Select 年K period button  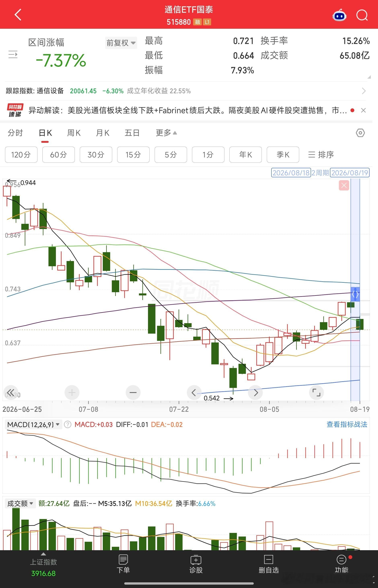[x=245, y=155]
